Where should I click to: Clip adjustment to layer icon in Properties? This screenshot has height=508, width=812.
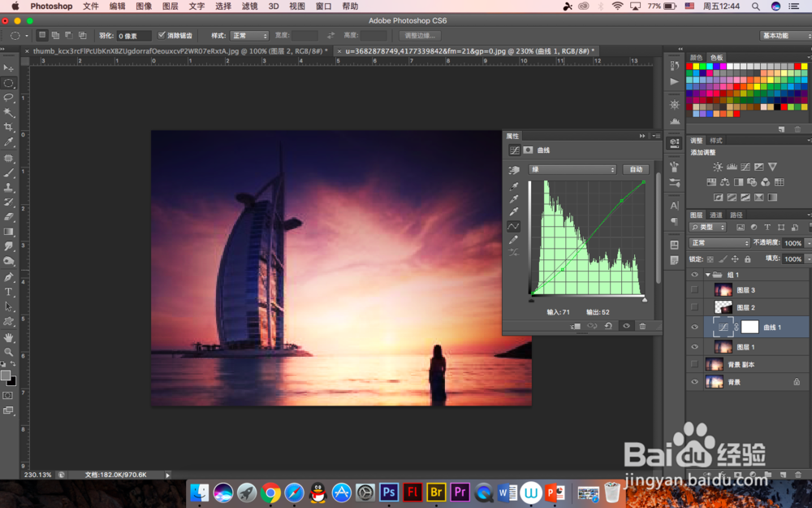(x=576, y=326)
